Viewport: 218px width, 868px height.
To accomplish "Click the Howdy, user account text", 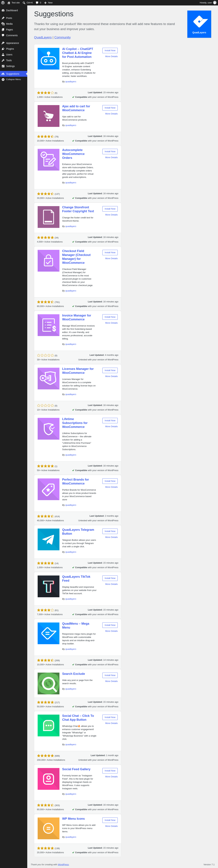I will (206, 3).
